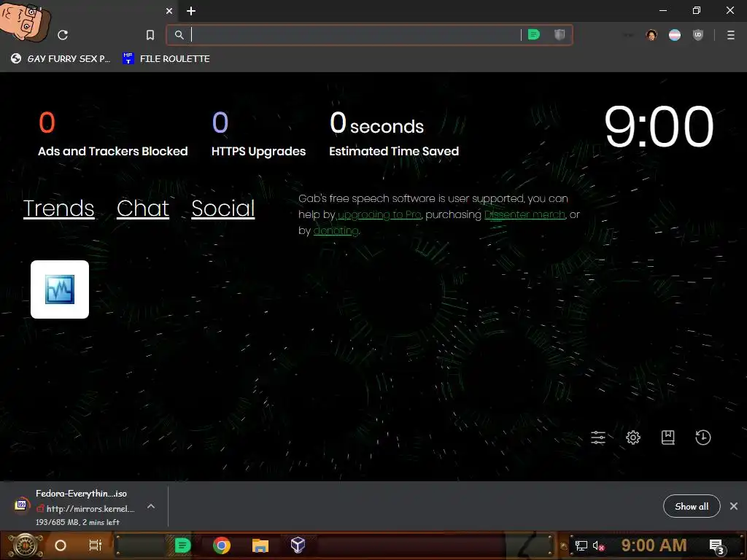This screenshot has height=560, width=747.
Task: Open a new tab with the plus button
Action: [191, 11]
